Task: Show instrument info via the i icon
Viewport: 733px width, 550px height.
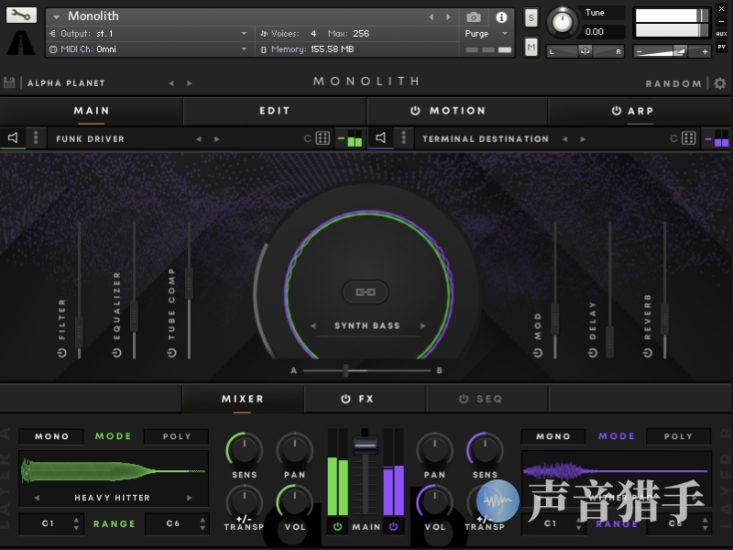Action: tap(501, 17)
